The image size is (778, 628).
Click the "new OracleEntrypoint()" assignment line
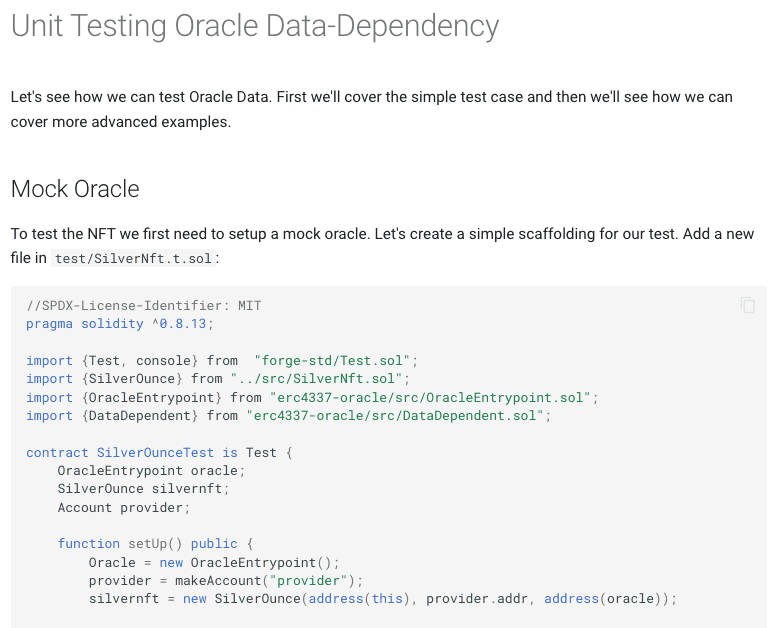click(214, 562)
